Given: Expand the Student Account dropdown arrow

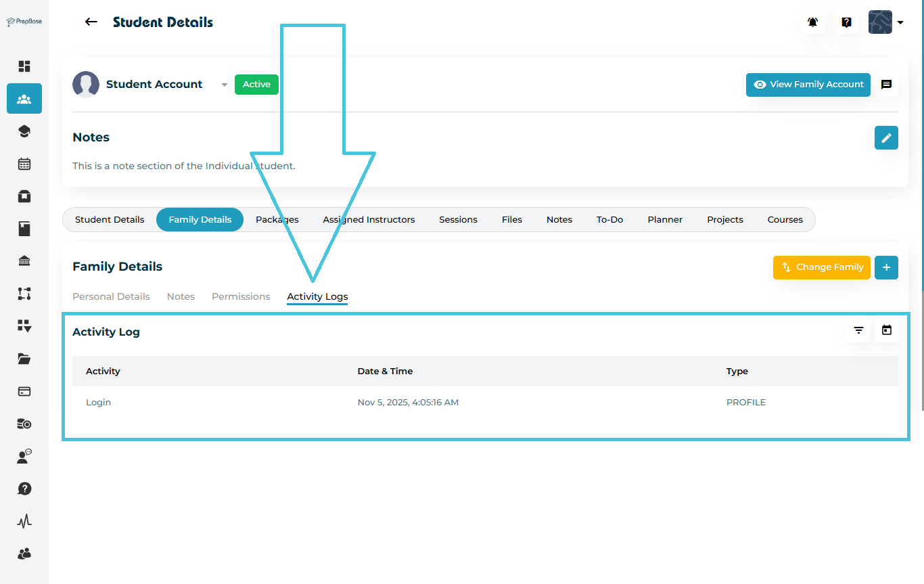Looking at the screenshot, I should click(x=225, y=85).
